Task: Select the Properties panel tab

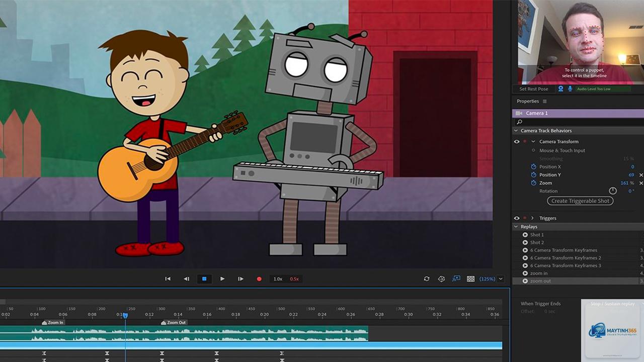Action: coord(528,101)
